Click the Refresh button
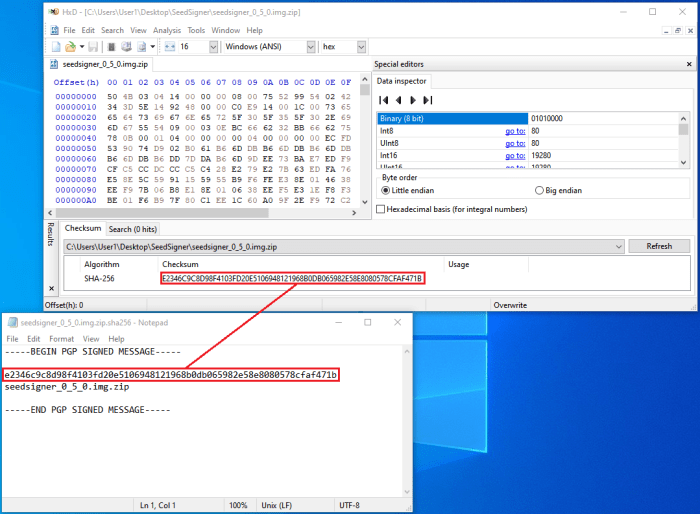 pyautogui.click(x=659, y=246)
